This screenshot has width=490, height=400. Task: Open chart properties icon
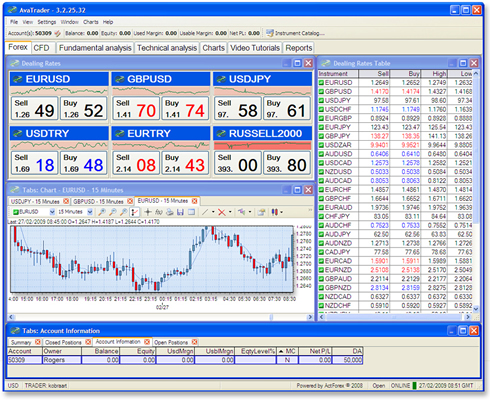(x=262, y=212)
